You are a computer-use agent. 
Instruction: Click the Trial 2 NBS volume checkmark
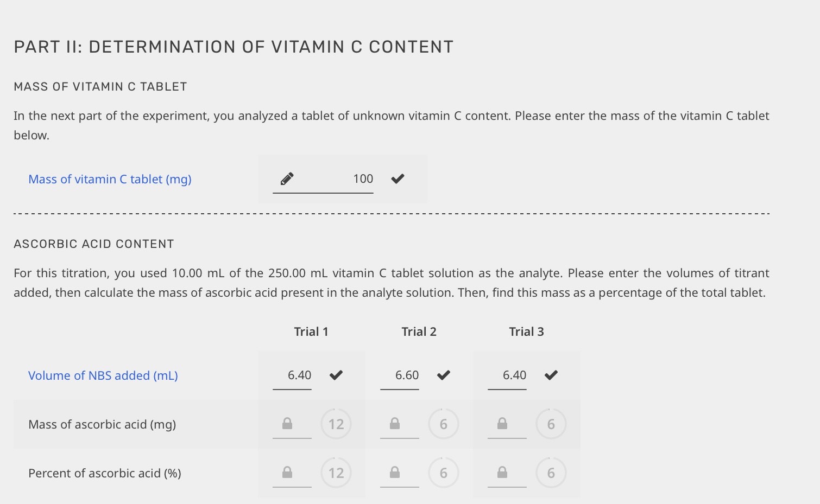click(x=444, y=375)
